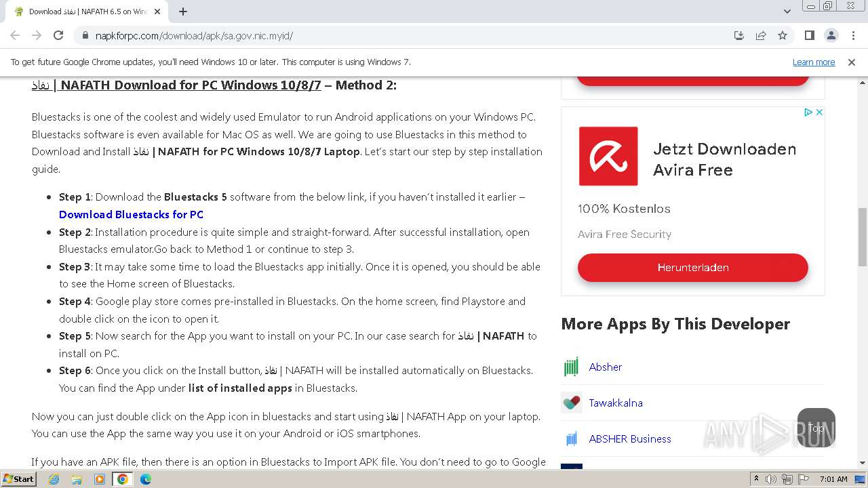The height and width of the screenshot is (488, 868).
Task: Click the More Apps By This Developer heading
Action: pyautogui.click(x=675, y=324)
